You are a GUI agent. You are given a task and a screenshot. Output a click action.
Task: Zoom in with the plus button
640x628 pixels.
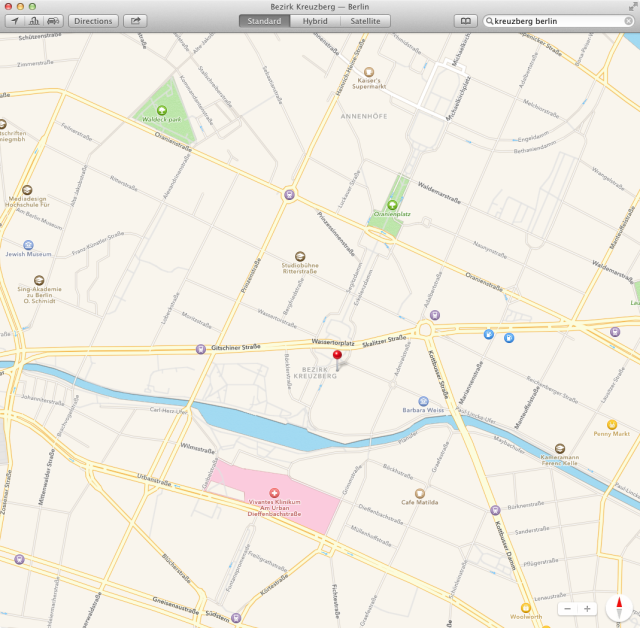587,609
